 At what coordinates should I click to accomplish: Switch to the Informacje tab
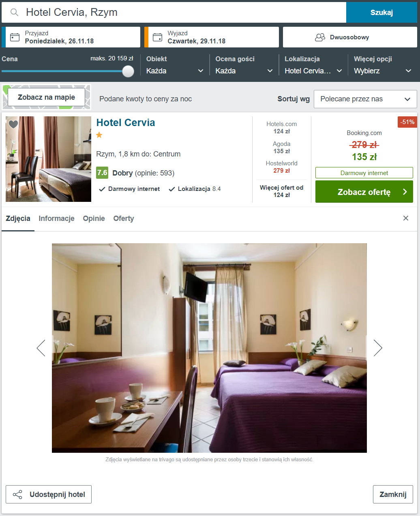[56, 218]
